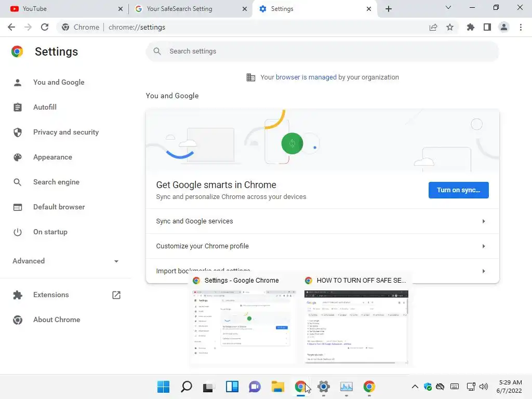Open About Chrome page
This screenshot has height=399, width=532.
[57, 320]
